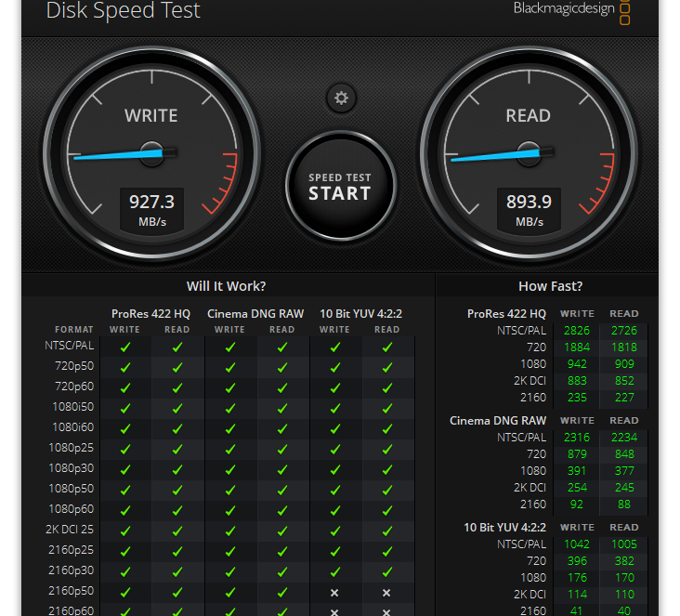Click Cinema DNG 720 read value 848

tap(624, 454)
